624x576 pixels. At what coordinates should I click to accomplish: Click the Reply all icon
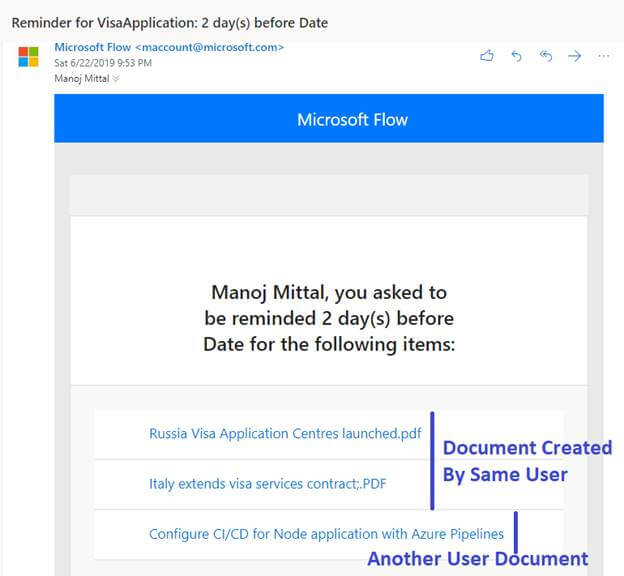(546, 56)
